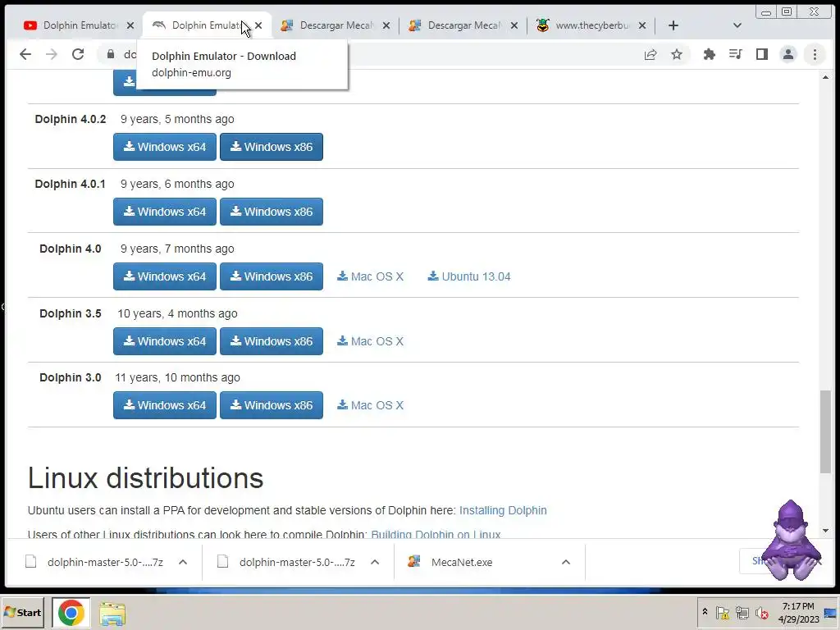Click the site lock icon in address bar

111,54
